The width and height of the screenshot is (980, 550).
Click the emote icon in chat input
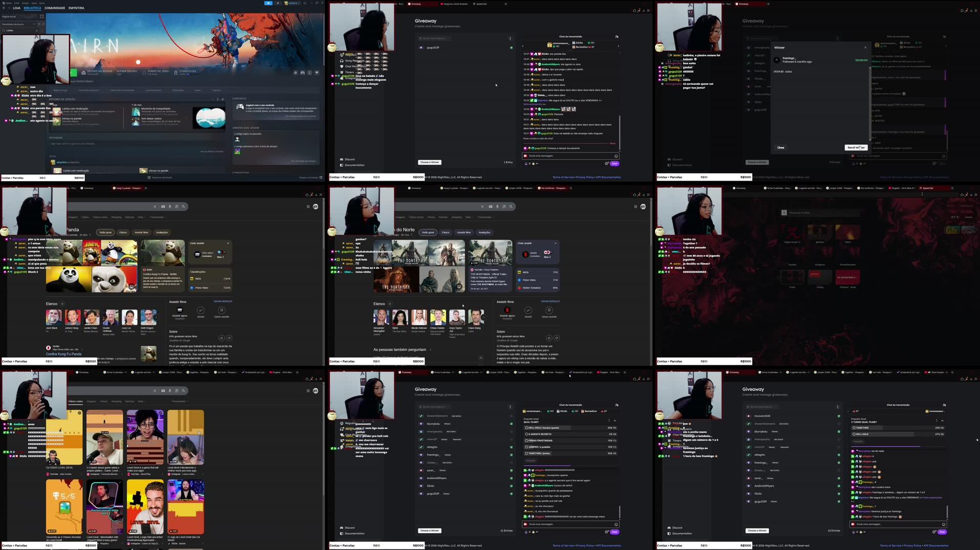615,156
